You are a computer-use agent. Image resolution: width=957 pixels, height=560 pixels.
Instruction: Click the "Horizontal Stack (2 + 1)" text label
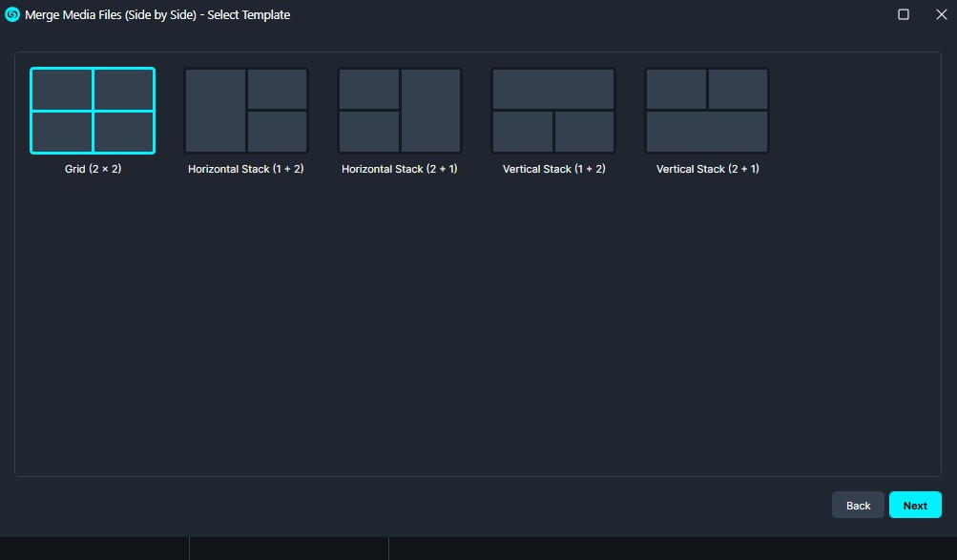click(x=400, y=169)
